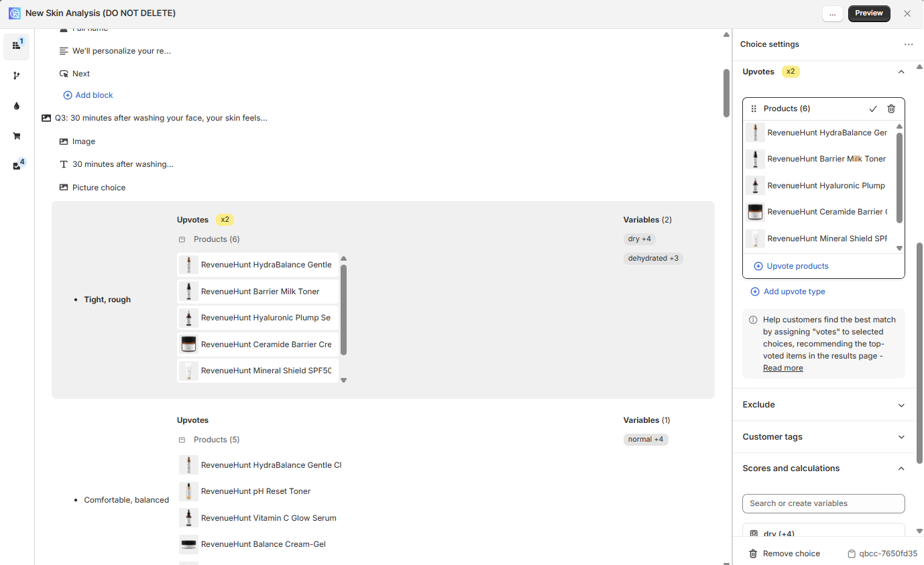Click the Choice settings panel scrollbar
Screen dimensions: 924x565
coord(919,353)
